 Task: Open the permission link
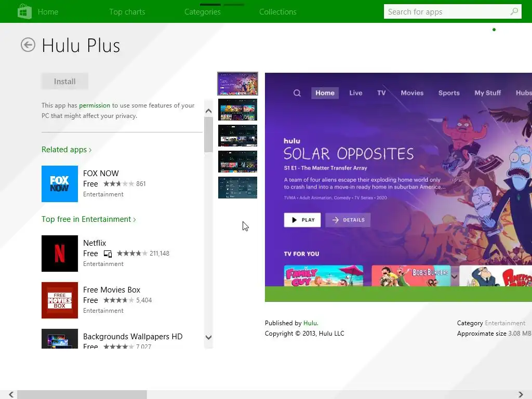coord(95,105)
